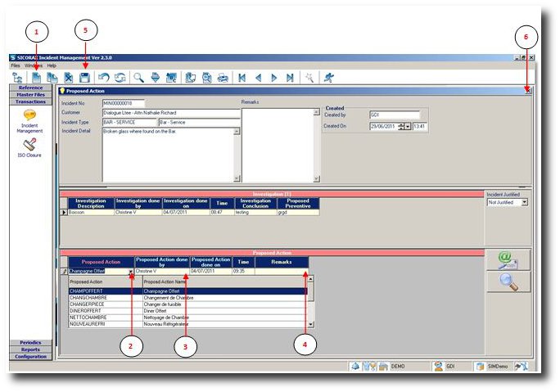560x392 pixels.
Task: Click the magnifier button below email
Action: pyautogui.click(x=508, y=282)
